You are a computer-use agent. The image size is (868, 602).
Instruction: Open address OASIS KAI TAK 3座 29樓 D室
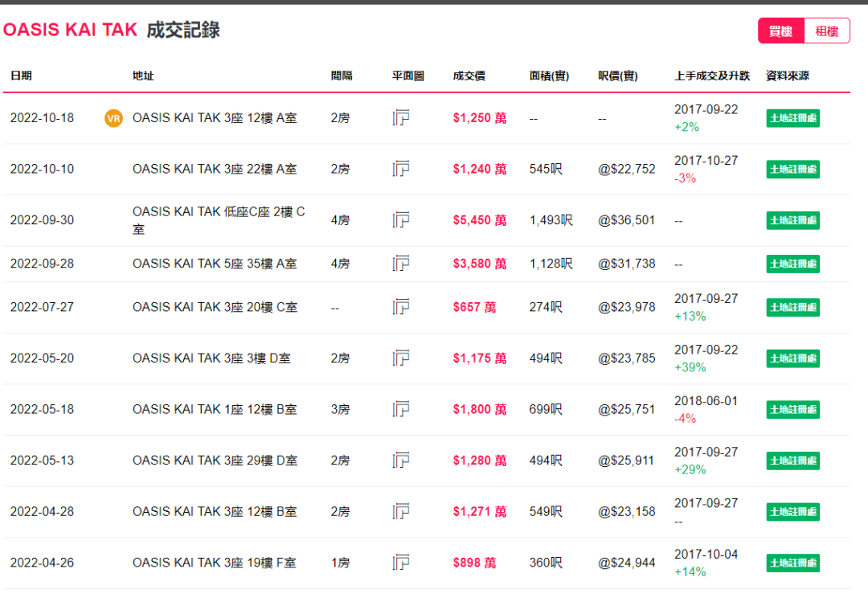(x=215, y=461)
